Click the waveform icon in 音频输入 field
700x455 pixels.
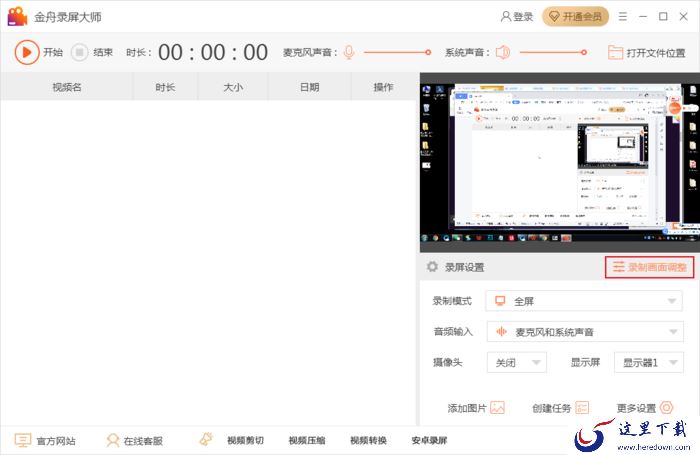click(501, 331)
